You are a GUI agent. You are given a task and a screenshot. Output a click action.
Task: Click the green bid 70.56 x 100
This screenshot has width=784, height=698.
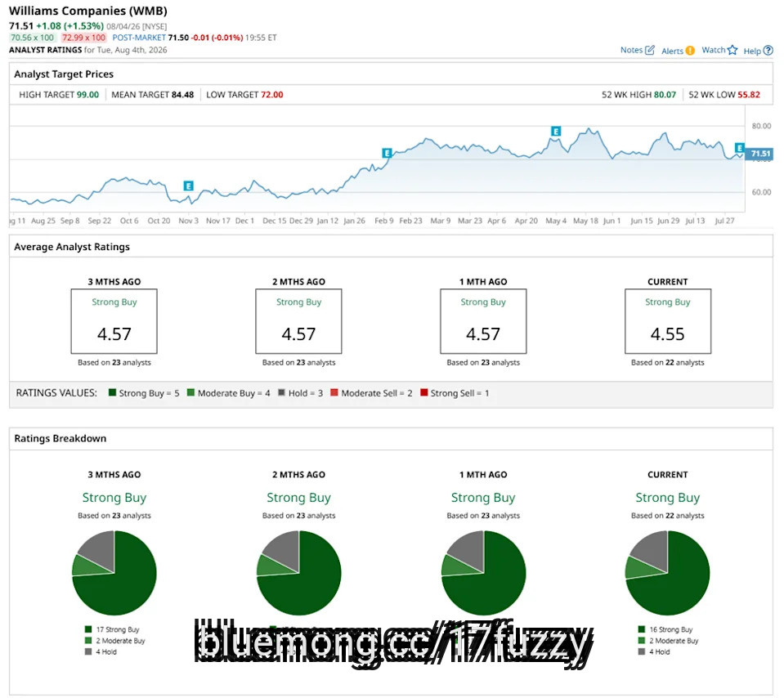coord(32,38)
